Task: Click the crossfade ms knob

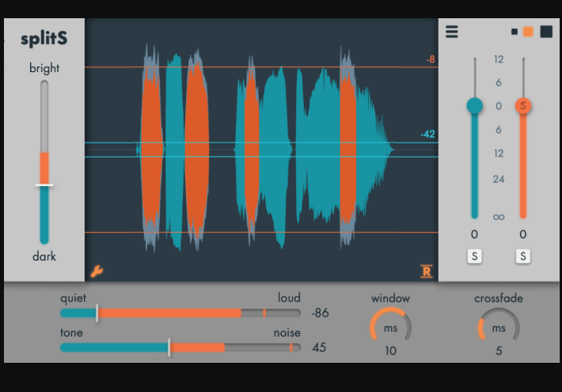Action: click(x=499, y=327)
